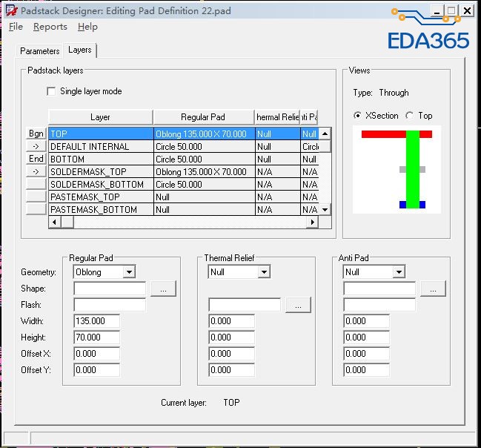Open the Regular Pad Geometry dropdown
The width and height of the screenshot is (481, 448).
click(129, 271)
